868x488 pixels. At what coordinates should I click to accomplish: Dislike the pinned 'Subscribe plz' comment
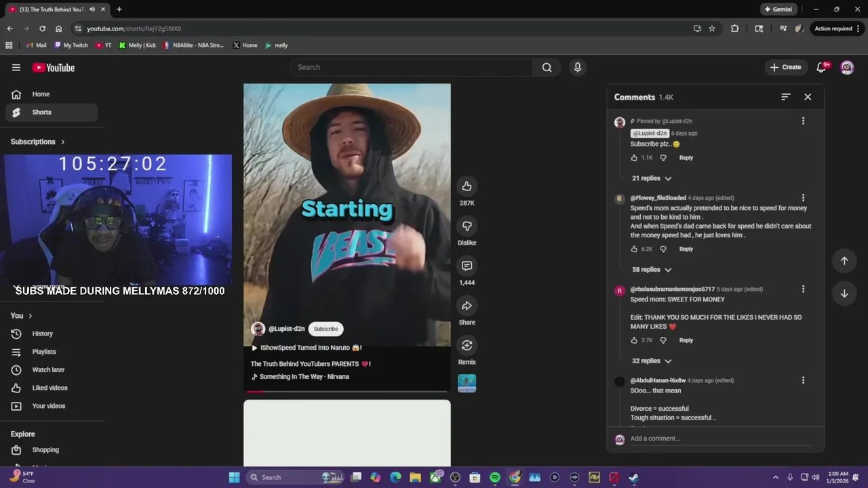[x=663, y=158]
